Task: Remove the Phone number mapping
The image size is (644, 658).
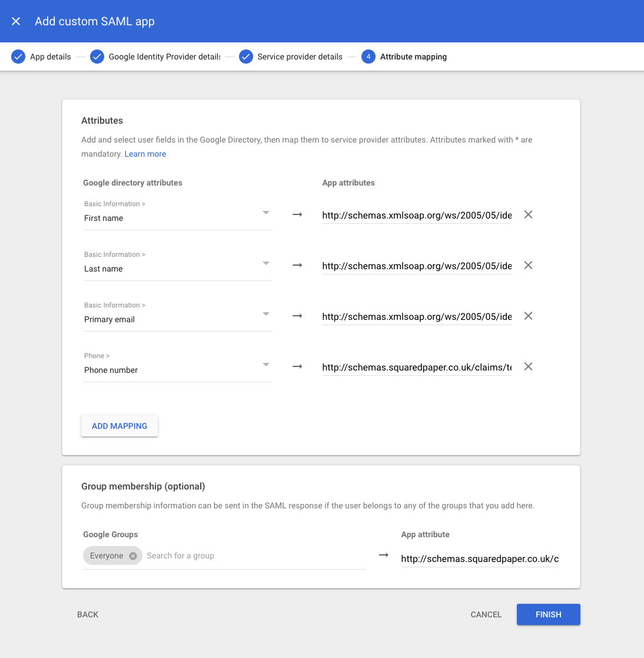Action: (528, 366)
